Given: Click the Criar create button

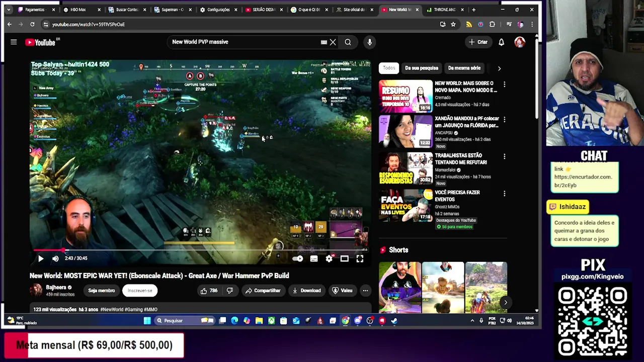Looking at the screenshot, I should tap(478, 42).
